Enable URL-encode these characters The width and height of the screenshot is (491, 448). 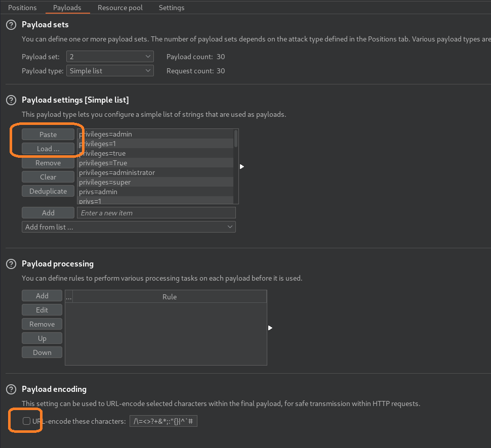tap(25, 420)
